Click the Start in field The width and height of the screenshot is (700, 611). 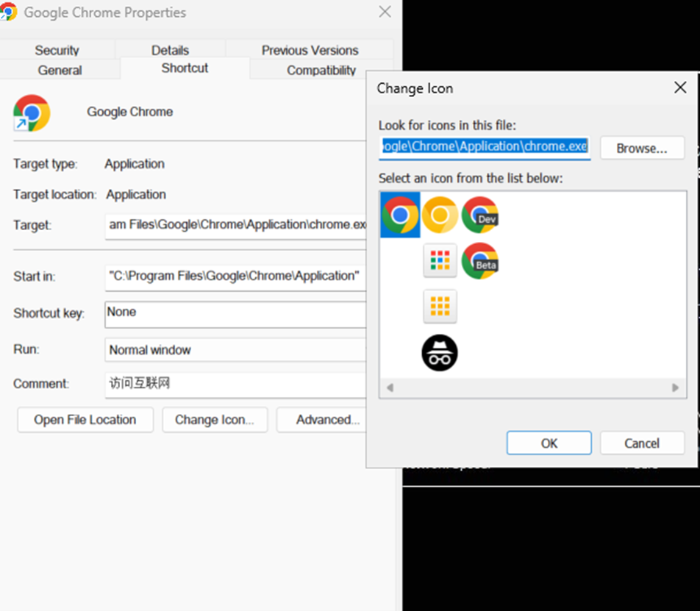click(236, 278)
